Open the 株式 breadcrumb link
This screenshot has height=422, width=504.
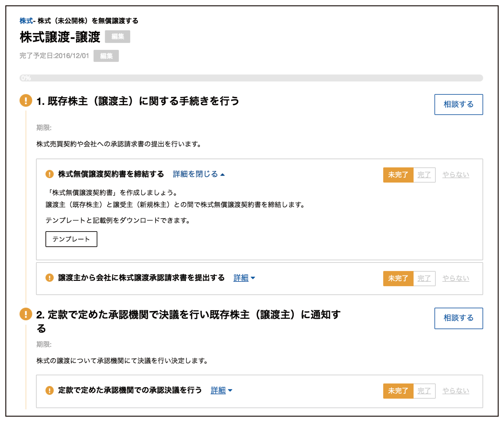(26, 21)
